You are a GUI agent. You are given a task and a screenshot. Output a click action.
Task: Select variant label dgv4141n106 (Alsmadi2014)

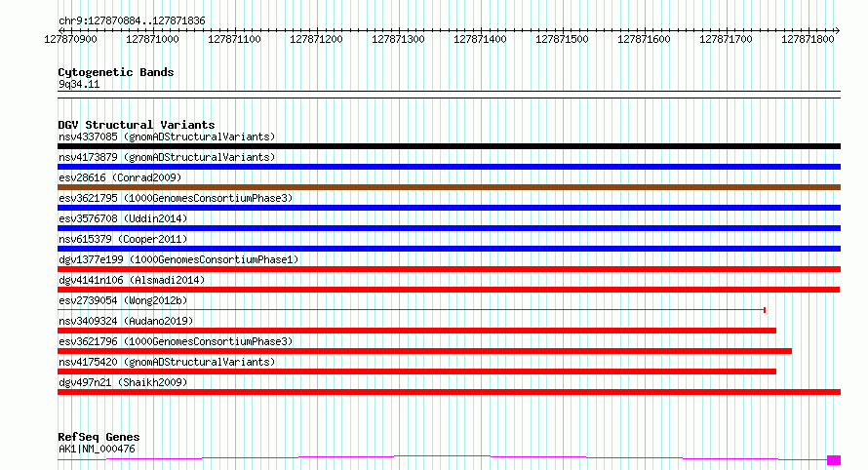[132, 280]
